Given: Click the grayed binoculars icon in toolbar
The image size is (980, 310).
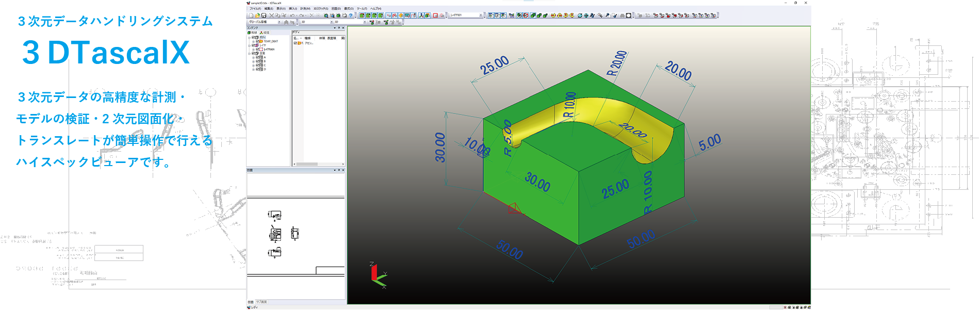Looking at the screenshot, I should (x=622, y=15).
